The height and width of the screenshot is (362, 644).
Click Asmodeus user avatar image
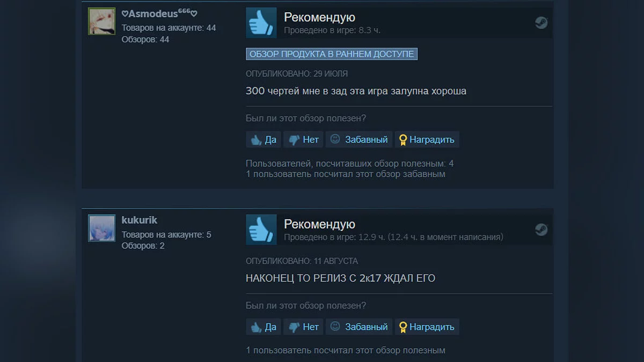pos(101,21)
